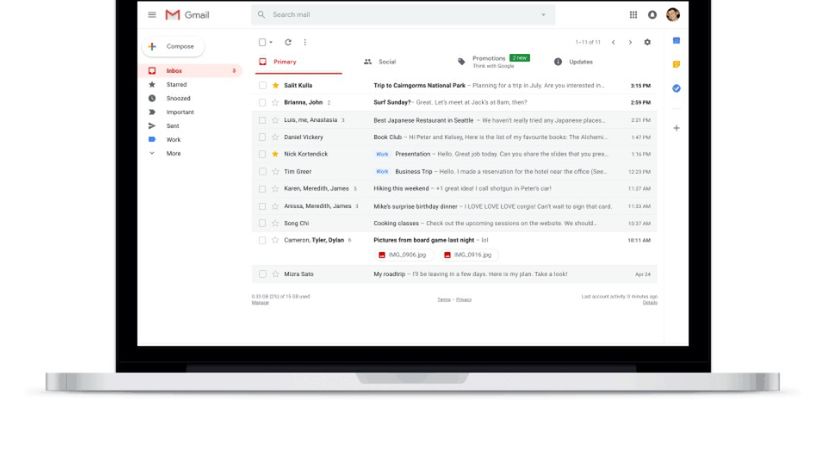The height and width of the screenshot is (469, 833).
Task: Select the Song Chi email checkbox
Action: 262,223
